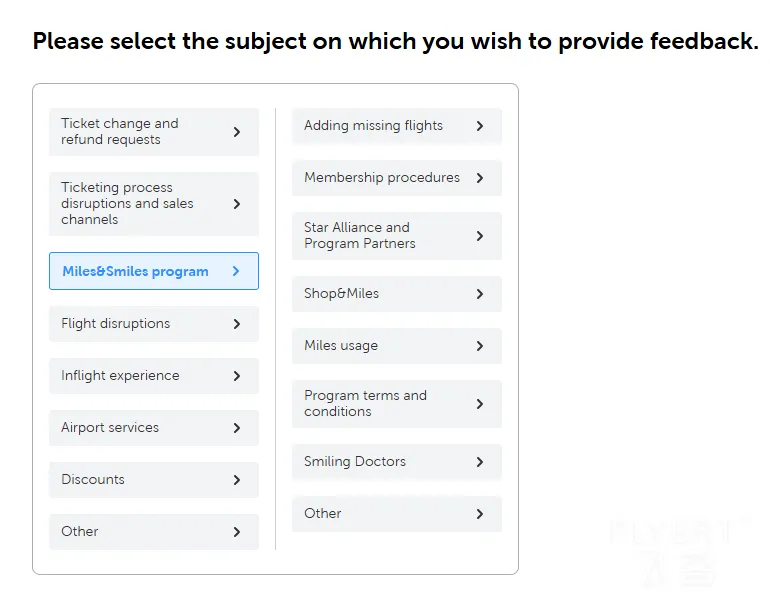Expand the Airport services chevron arrow
Viewport: 770px width, 602px height.
click(237, 428)
